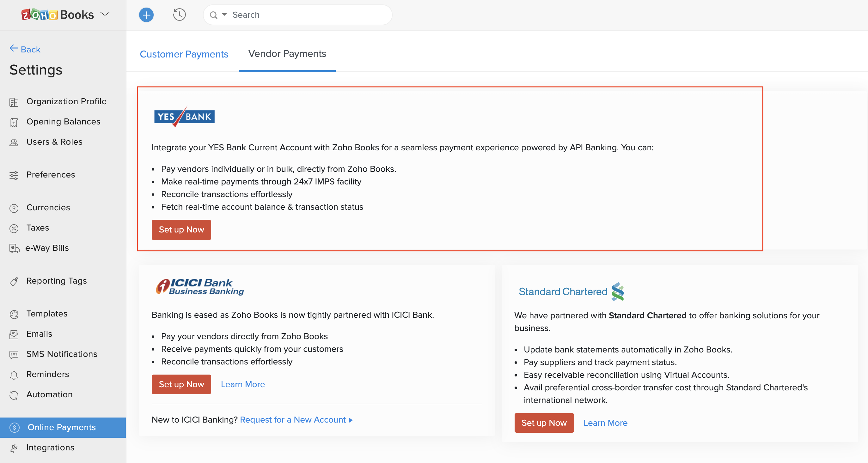
Task: Click Set up Now for YES Bank
Action: (x=181, y=229)
